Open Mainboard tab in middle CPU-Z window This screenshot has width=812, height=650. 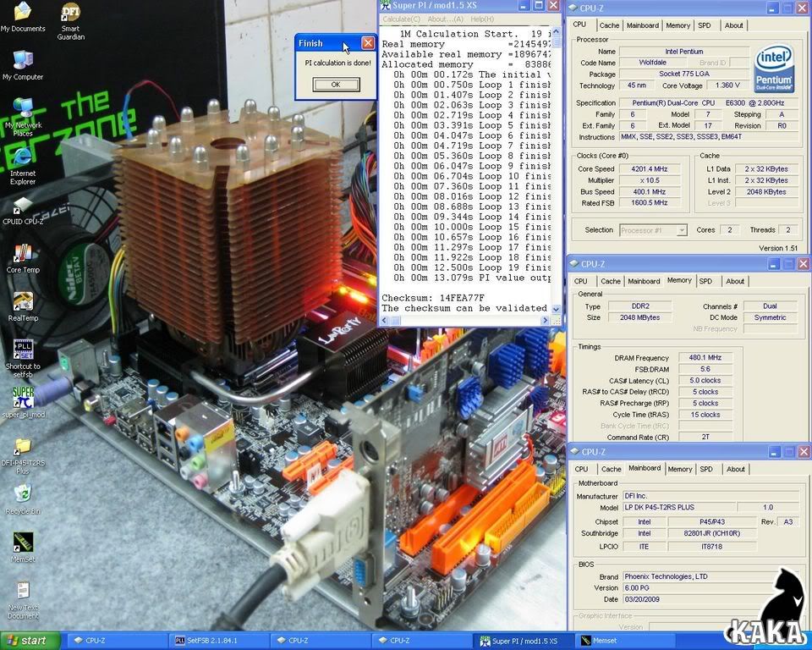click(645, 282)
